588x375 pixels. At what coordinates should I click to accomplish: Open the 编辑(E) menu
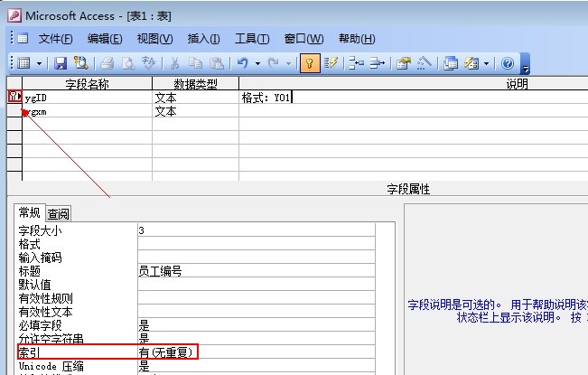coord(105,38)
